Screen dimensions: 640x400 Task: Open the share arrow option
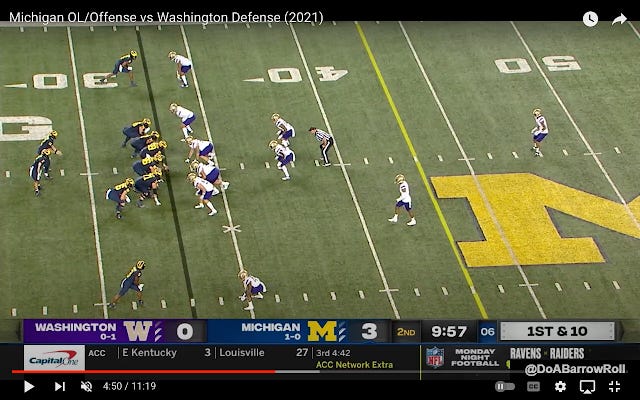[619, 19]
